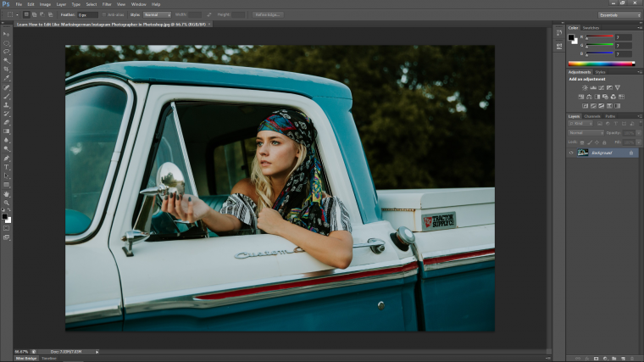
Task: Add a Channel Mixer adjustment
Action: pos(613,97)
